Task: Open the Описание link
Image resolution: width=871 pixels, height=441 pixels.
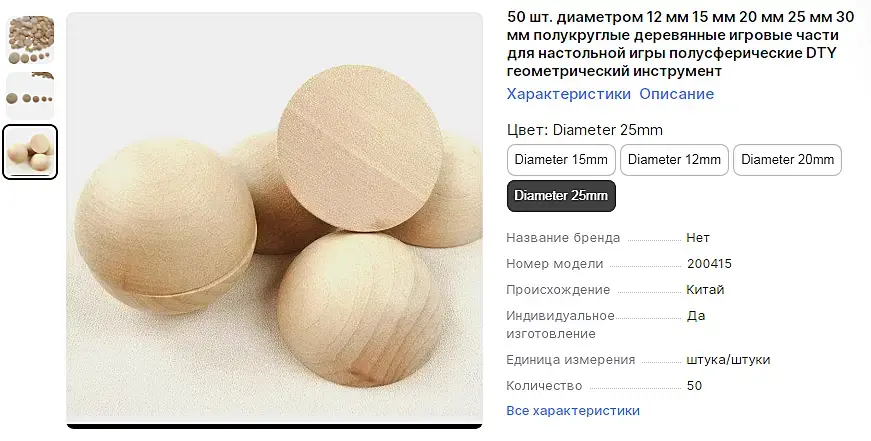Action: [x=677, y=94]
